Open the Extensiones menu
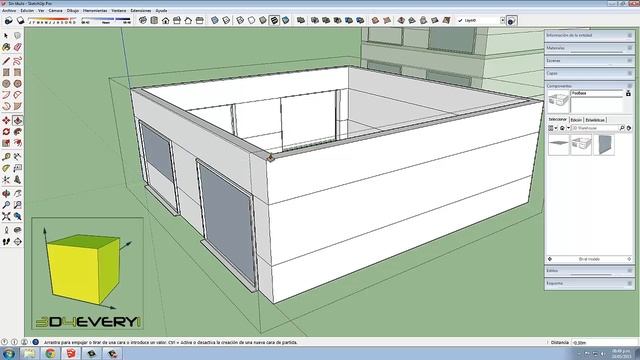 click(141, 11)
